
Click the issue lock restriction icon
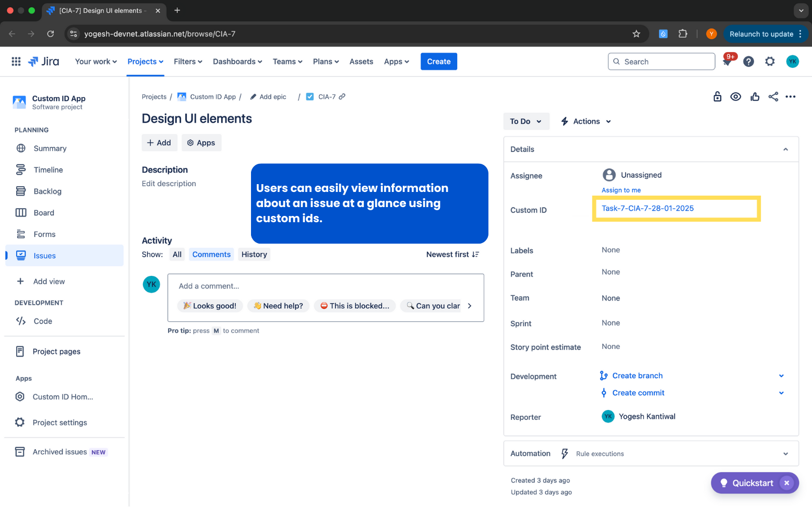(x=718, y=96)
